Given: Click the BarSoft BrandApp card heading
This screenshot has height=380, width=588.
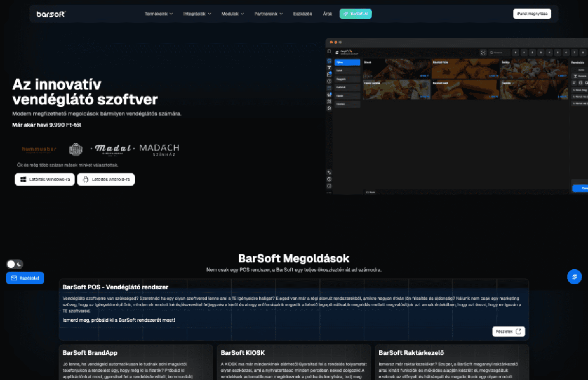Looking at the screenshot, I should pyautogui.click(x=90, y=353).
